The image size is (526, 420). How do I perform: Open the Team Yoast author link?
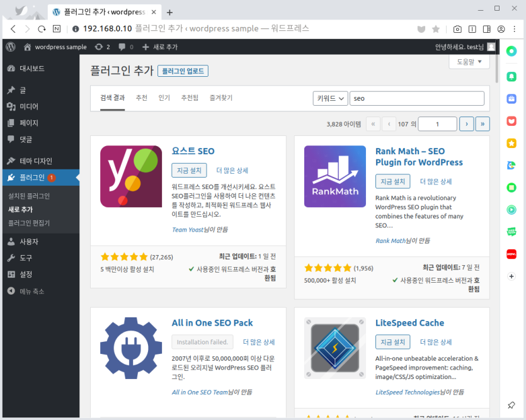188,230
